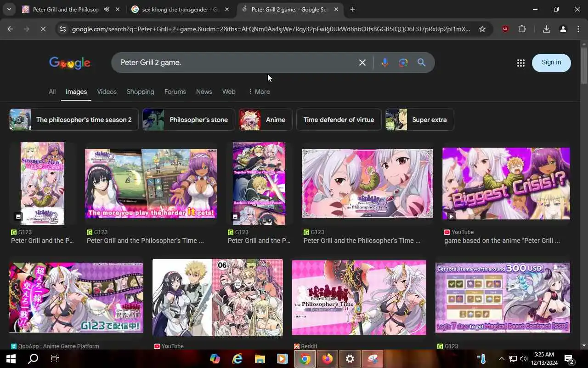Search by image with Google Lens
Screen dimensions: 588x368
coord(403,63)
